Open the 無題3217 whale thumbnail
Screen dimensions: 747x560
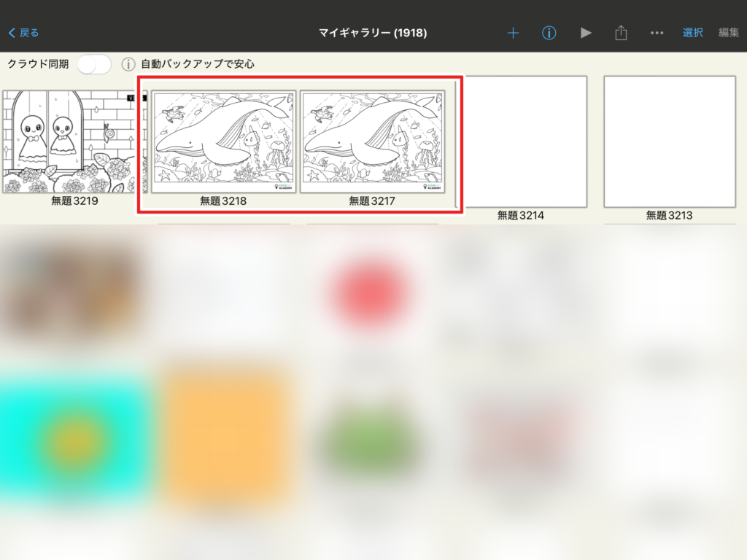(x=372, y=141)
